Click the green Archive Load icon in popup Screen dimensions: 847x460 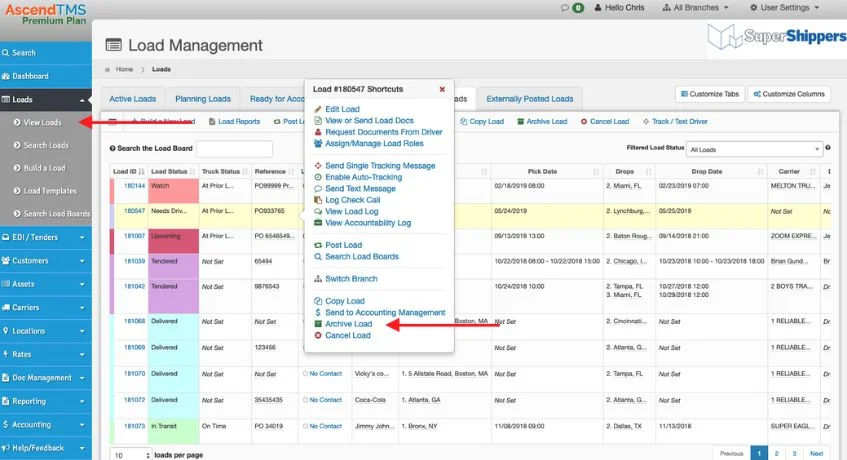(318, 324)
